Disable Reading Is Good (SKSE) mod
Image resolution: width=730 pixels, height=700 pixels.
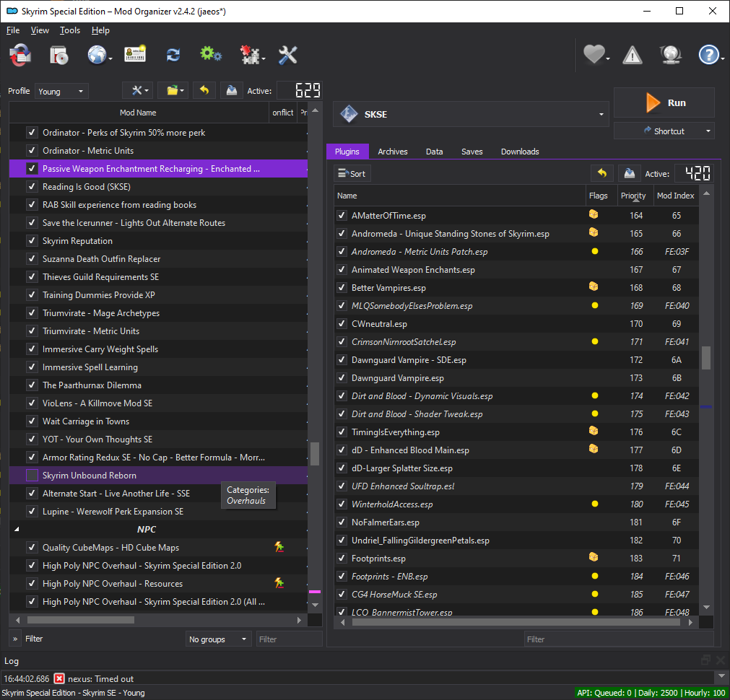tap(32, 187)
